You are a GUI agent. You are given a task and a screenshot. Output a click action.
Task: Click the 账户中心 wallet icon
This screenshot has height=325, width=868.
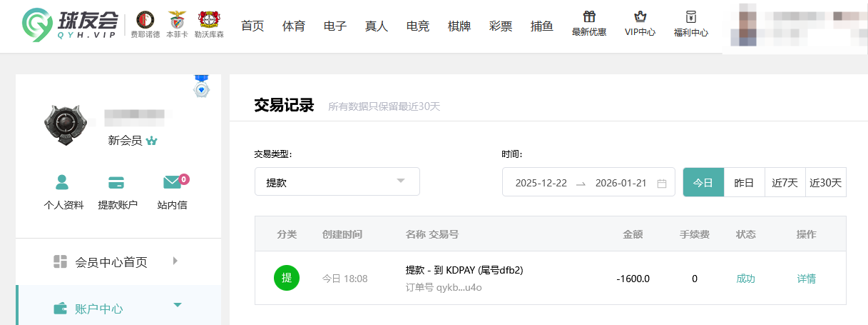[61, 309]
